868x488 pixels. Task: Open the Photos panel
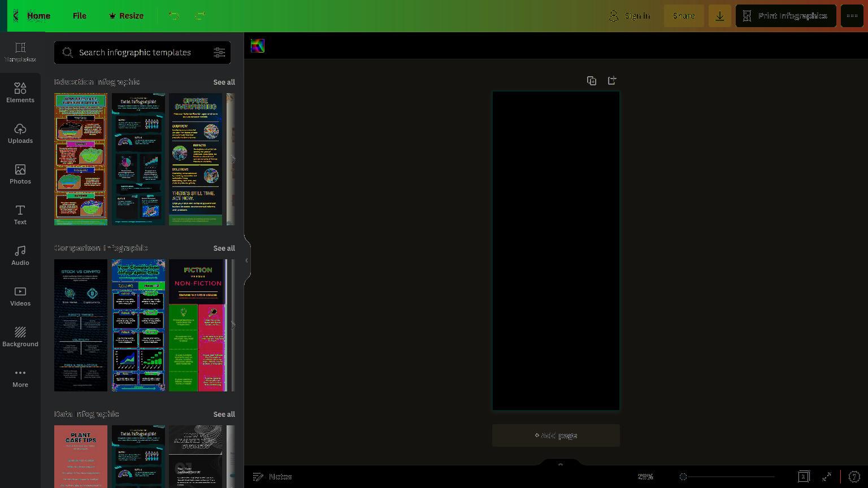[x=20, y=175]
